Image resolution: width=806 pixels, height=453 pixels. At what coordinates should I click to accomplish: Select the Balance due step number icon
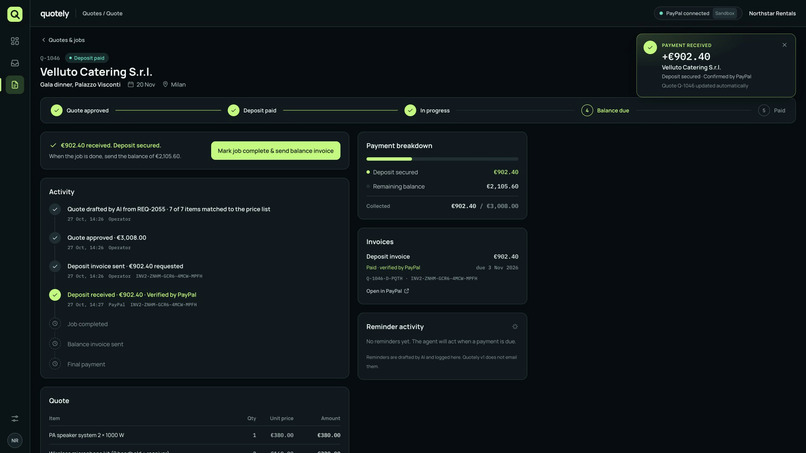coord(587,111)
